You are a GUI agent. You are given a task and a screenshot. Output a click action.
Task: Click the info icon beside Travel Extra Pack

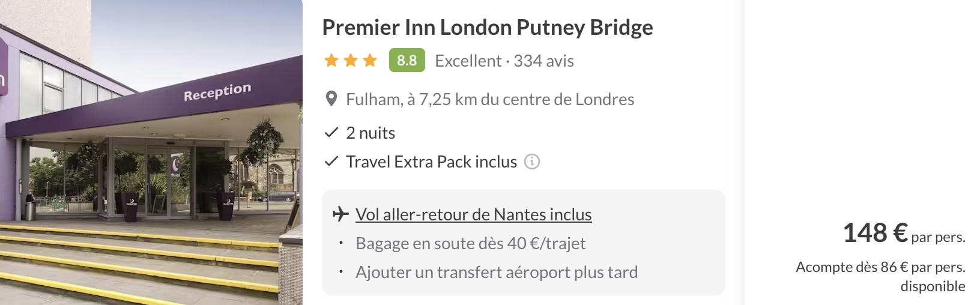532,162
